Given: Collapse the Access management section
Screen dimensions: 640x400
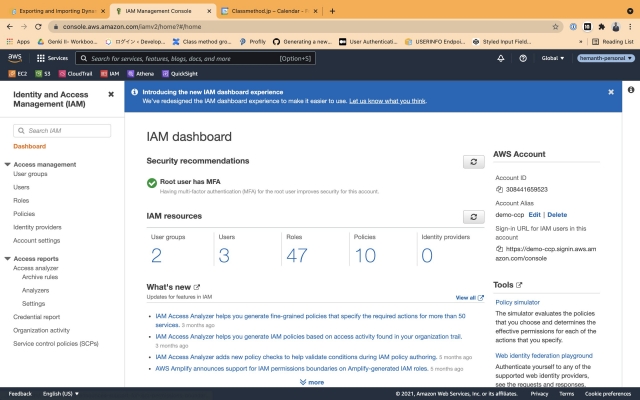Looking at the screenshot, I should [x=7, y=164].
